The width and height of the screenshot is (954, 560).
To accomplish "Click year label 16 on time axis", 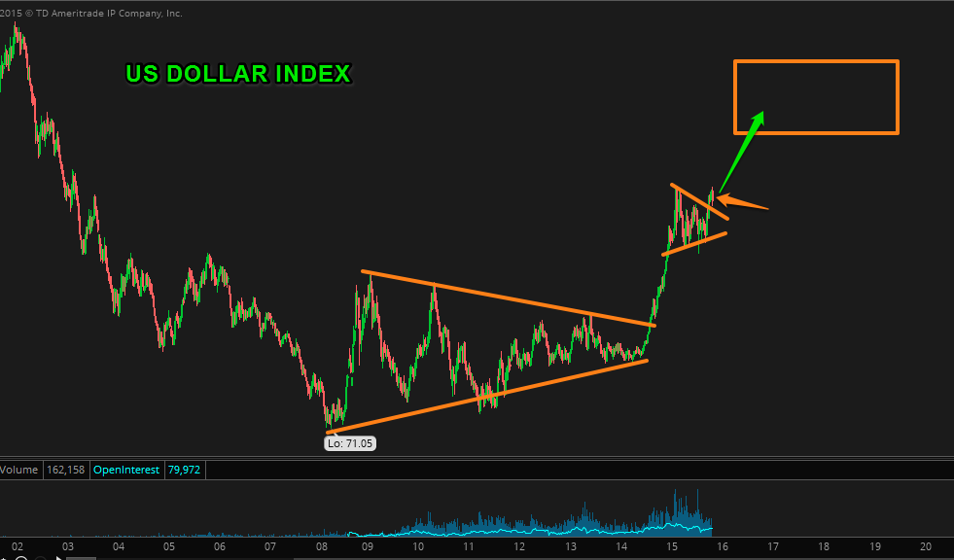I will pyautogui.click(x=723, y=546).
